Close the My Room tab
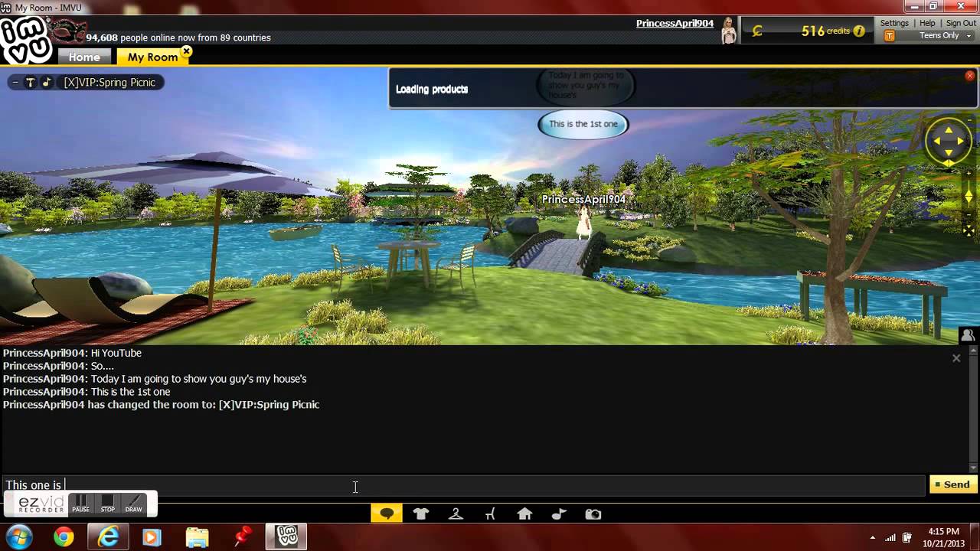The height and width of the screenshot is (551, 980). pyautogui.click(x=186, y=52)
